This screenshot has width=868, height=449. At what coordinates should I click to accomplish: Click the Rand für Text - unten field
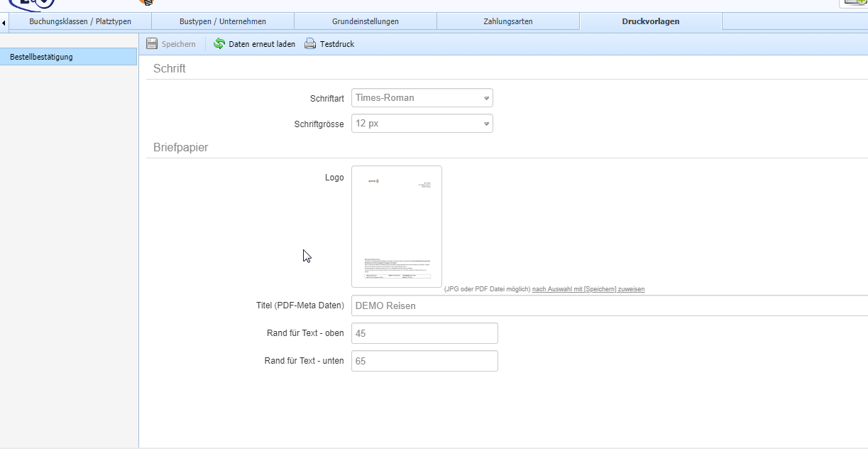click(x=424, y=361)
